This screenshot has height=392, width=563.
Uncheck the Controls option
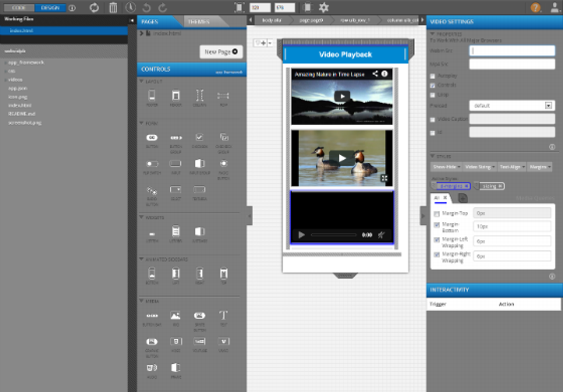coord(432,85)
